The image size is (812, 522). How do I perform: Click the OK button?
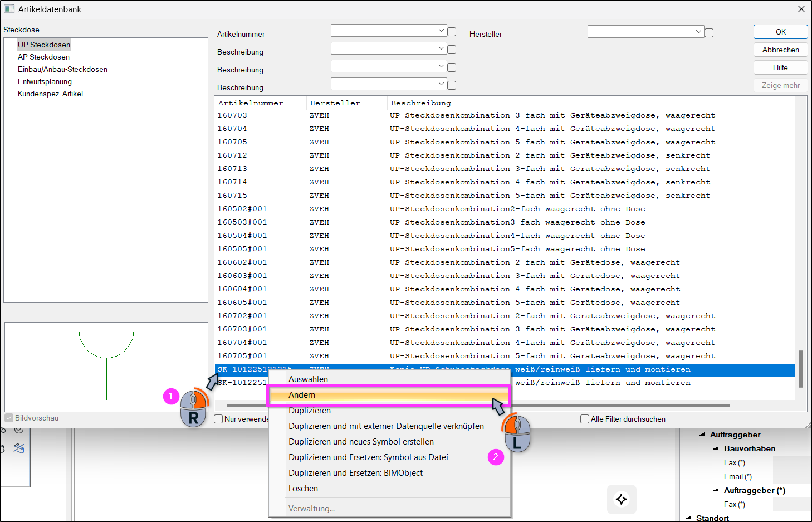(x=781, y=32)
